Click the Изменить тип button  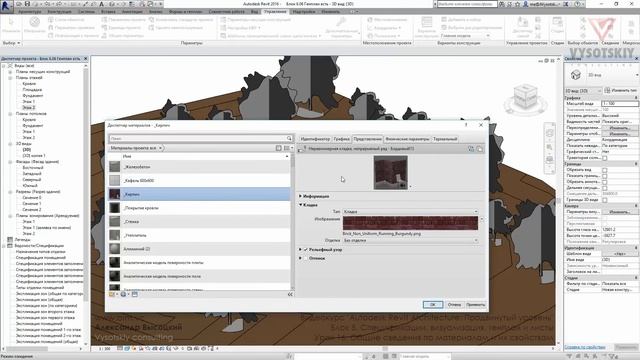coord(621,91)
